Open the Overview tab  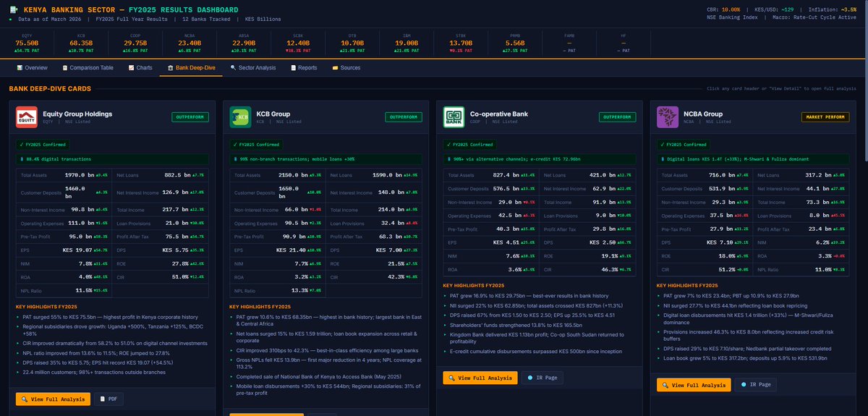32,67
